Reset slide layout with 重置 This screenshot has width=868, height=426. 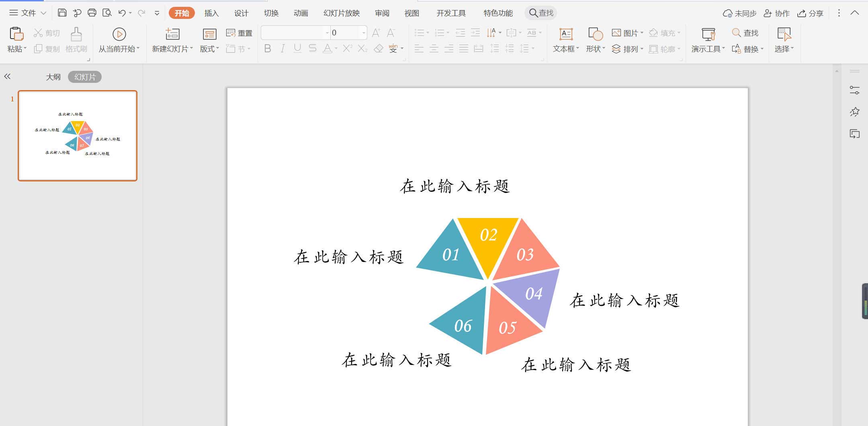tap(239, 33)
